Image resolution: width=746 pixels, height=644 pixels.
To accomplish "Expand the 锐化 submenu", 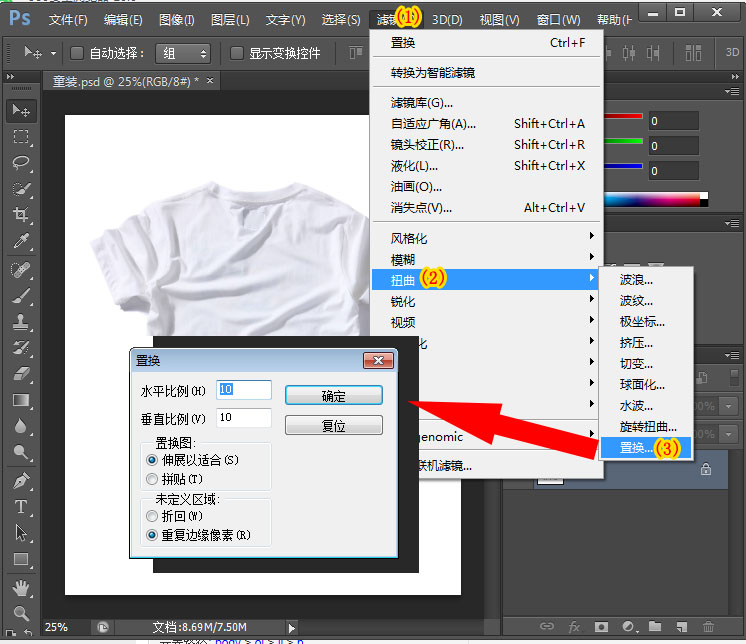I will coord(485,301).
